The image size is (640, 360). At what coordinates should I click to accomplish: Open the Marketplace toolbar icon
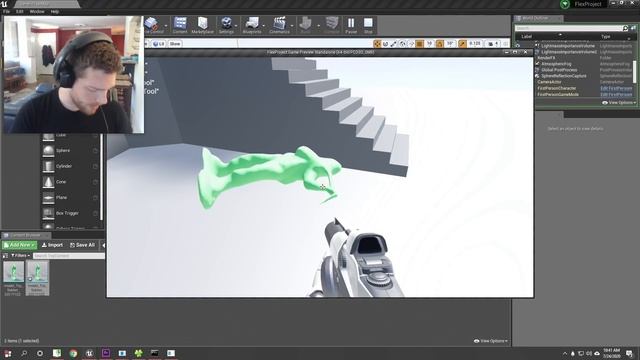tap(202, 25)
